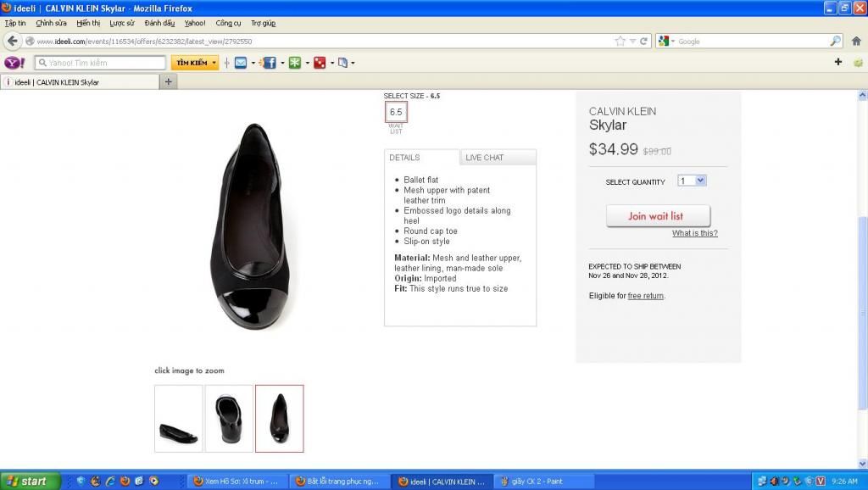The width and height of the screenshot is (868, 490).
Task: Open Windows Media Player quick launch icon
Action: [154, 481]
